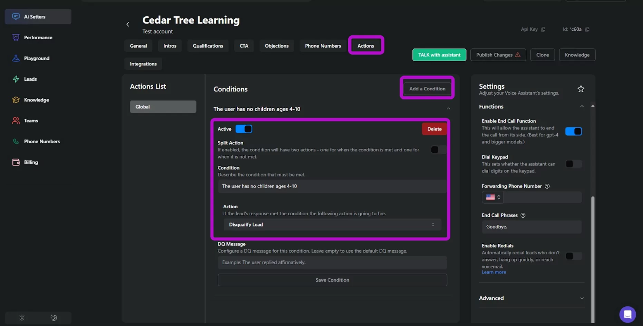Switch to the Intros tab
The width and height of the screenshot is (644, 326).
170,46
